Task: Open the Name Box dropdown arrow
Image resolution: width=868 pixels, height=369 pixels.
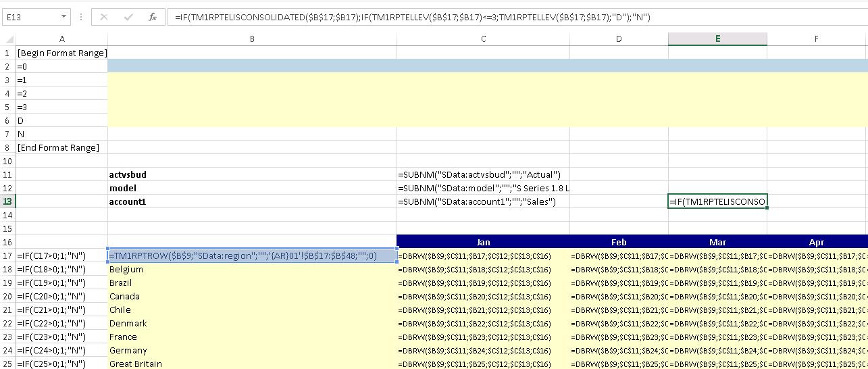Action: coord(63,17)
